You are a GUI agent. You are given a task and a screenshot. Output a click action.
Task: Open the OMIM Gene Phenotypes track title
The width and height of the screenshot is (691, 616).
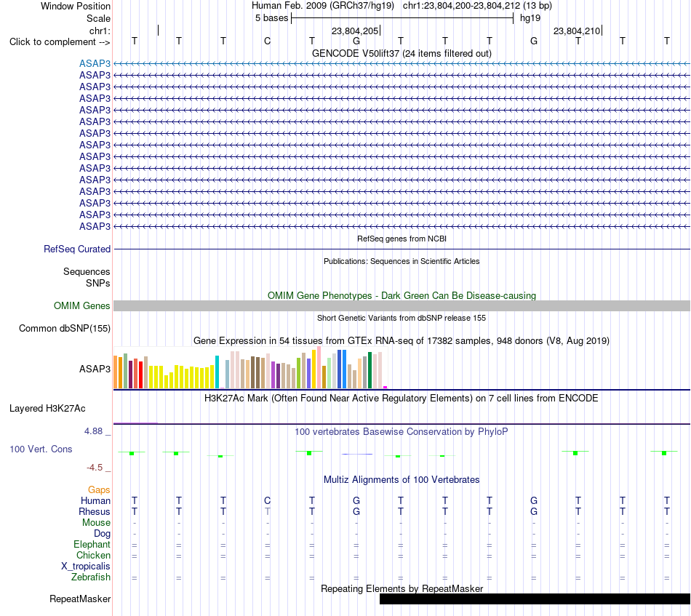tap(402, 296)
